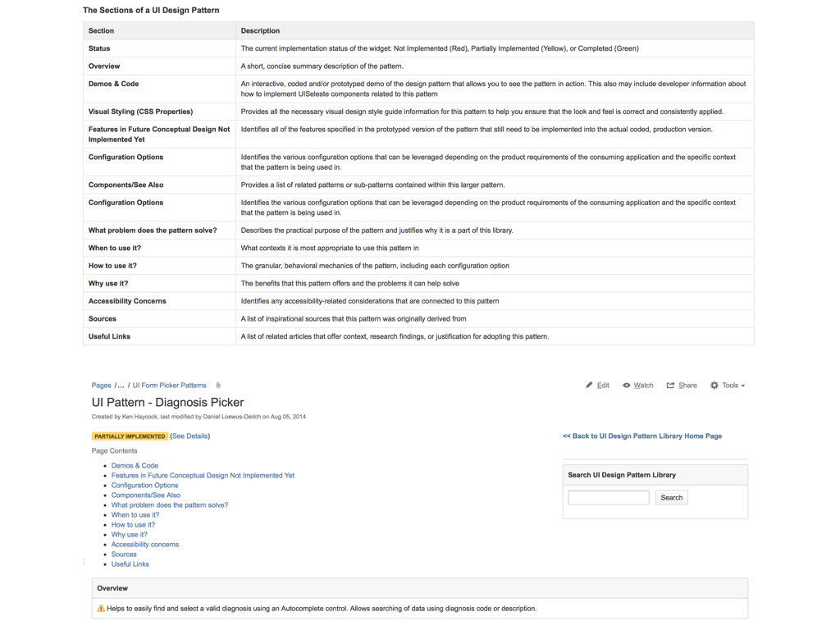Go back to UI Design Pattern Library Home Page
The image size is (840, 630).
coord(642,436)
